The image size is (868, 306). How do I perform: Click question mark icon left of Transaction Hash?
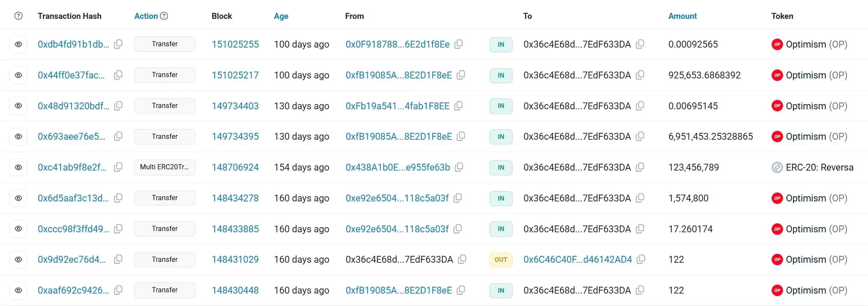click(x=18, y=16)
